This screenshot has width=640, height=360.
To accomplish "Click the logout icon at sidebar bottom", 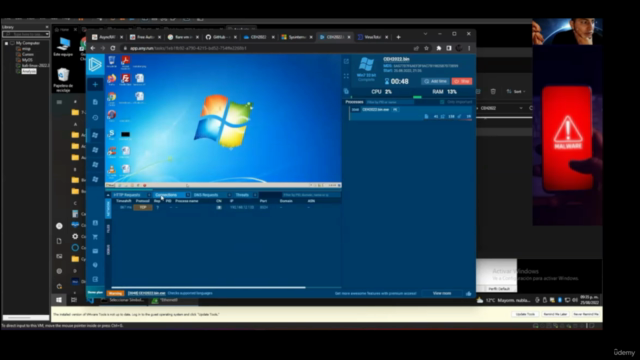I will [x=95, y=279].
